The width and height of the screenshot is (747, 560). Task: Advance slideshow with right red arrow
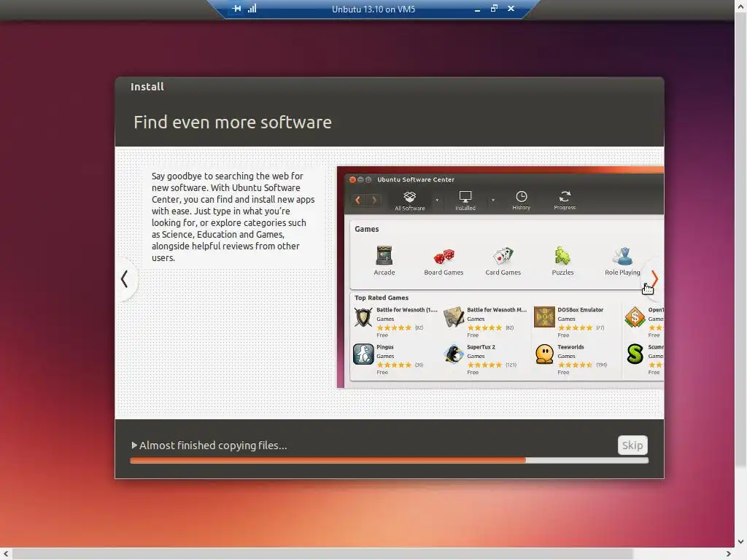coord(654,279)
